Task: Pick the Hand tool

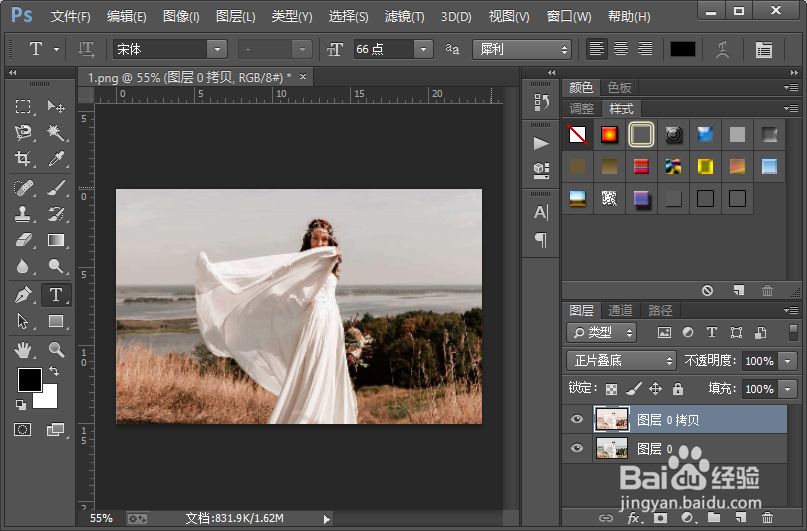Action: coord(23,350)
